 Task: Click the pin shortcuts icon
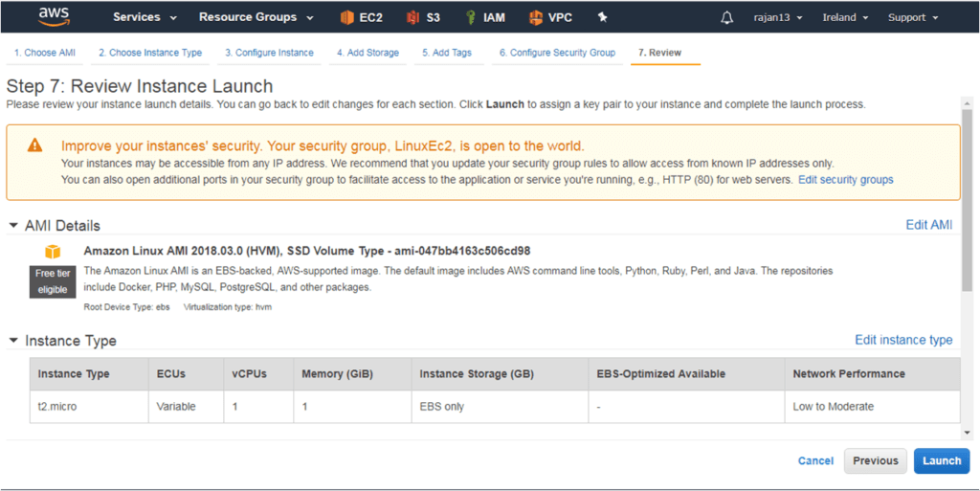coord(603,17)
